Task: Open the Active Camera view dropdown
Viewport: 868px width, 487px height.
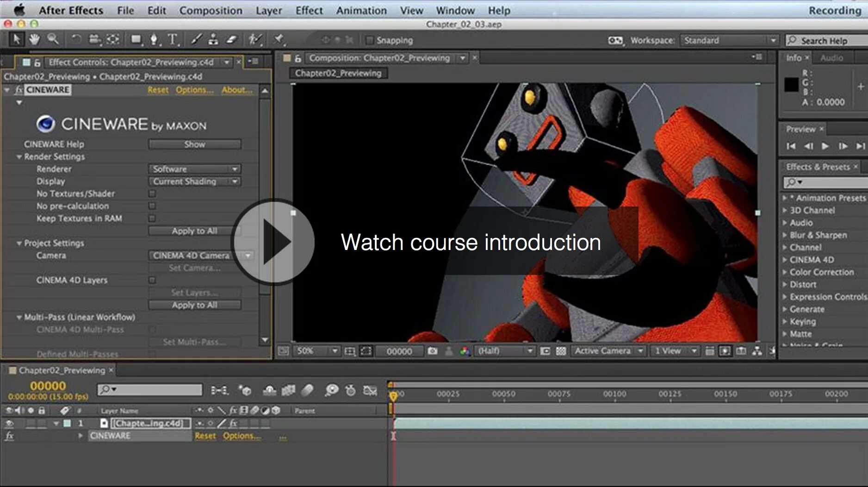Action: [x=608, y=351]
